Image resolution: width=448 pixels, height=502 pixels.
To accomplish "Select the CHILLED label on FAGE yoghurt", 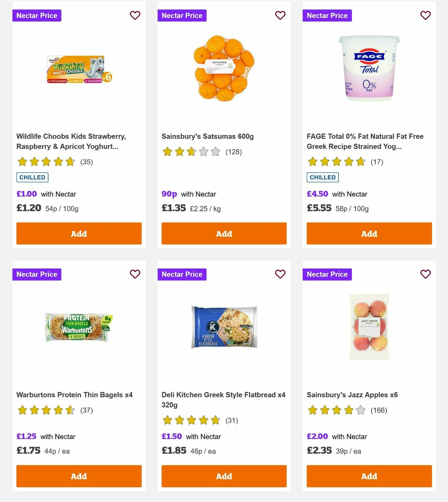I will (x=323, y=177).
